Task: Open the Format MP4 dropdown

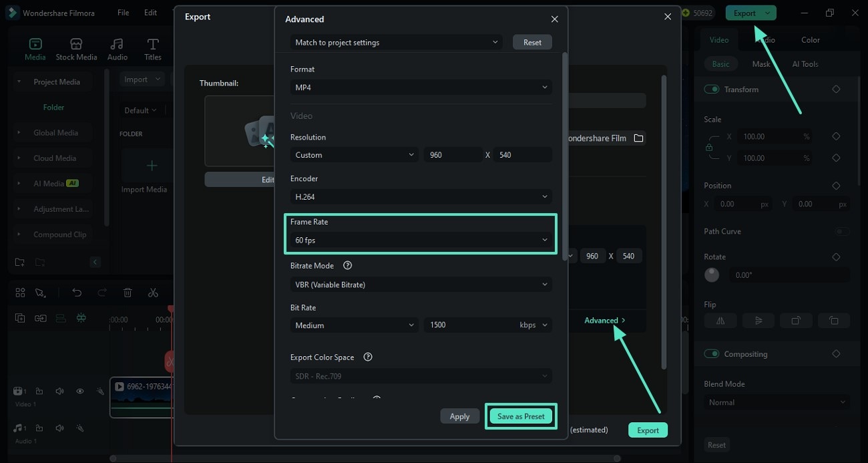Action: (421, 88)
